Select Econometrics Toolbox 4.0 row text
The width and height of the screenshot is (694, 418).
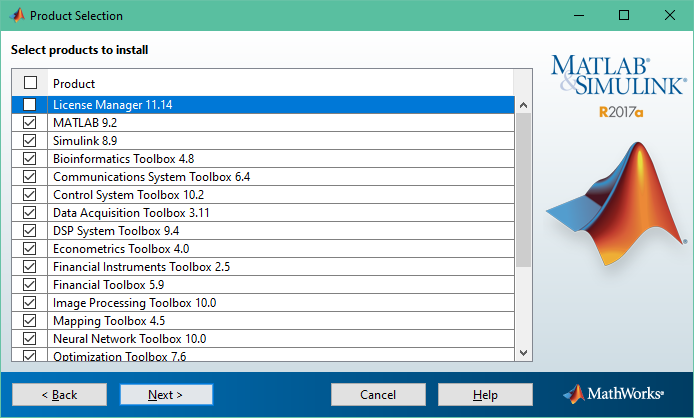click(x=121, y=249)
